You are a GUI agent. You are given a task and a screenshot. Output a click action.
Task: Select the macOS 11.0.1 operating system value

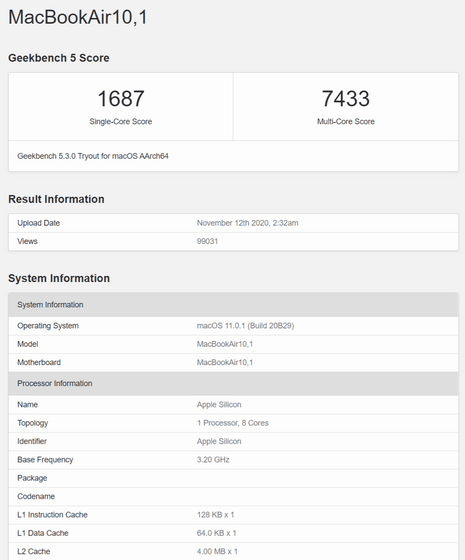[245, 326]
